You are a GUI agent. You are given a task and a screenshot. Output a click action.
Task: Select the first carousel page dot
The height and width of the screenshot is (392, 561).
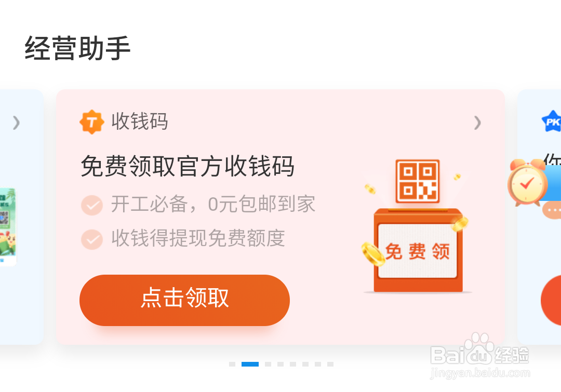click(232, 364)
